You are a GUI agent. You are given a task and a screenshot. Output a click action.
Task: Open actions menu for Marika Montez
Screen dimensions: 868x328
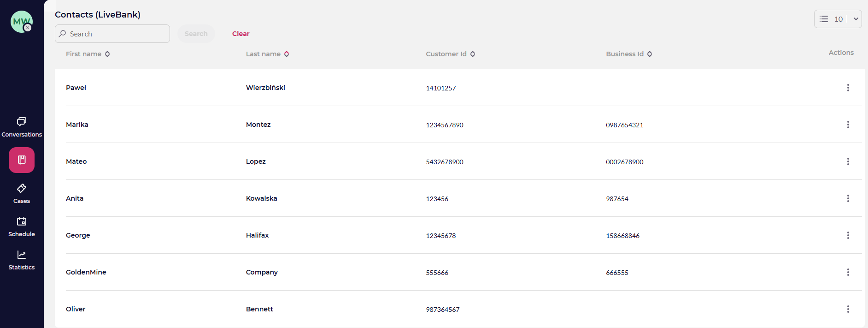pyautogui.click(x=848, y=125)
